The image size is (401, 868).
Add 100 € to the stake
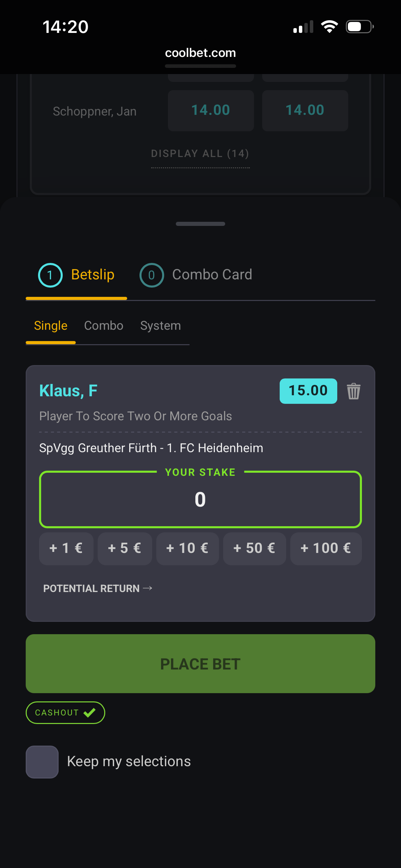326,548
